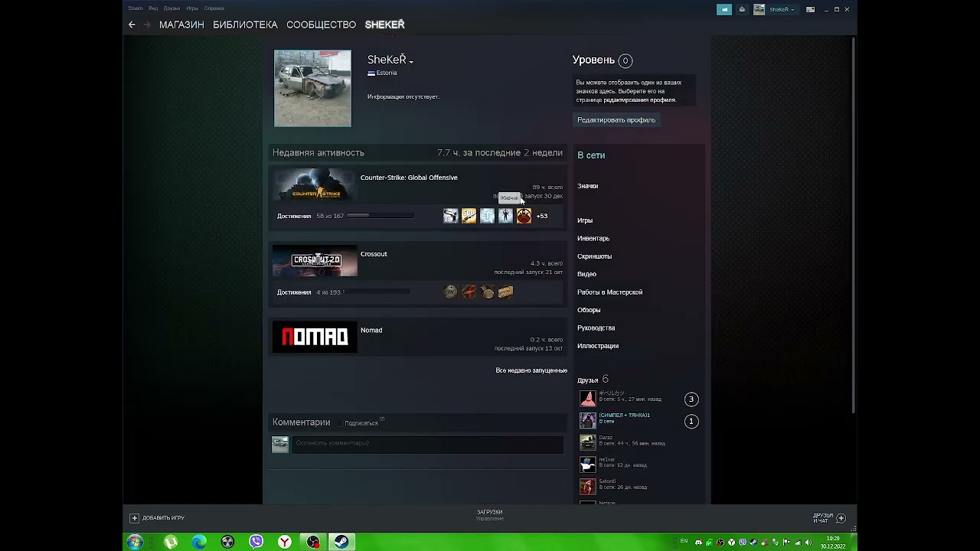Open ДРУЗЬЯ И ЧАТ button
Viewport: 980px width, 551px height.
point(829,518)
